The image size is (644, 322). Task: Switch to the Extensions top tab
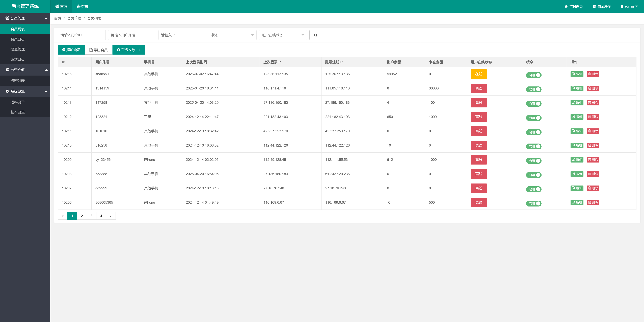(83, 7)
